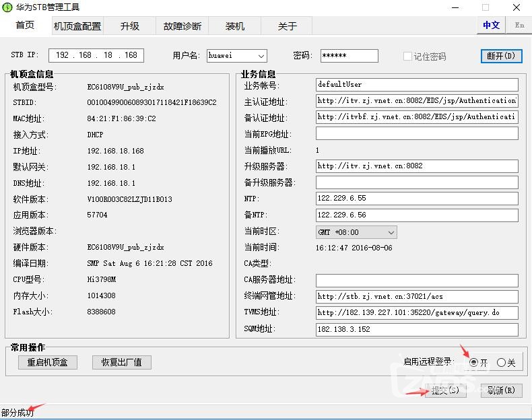Click the 恢复出厂值 factory reset button
This screenshot has height=420, width=532.
121,362
